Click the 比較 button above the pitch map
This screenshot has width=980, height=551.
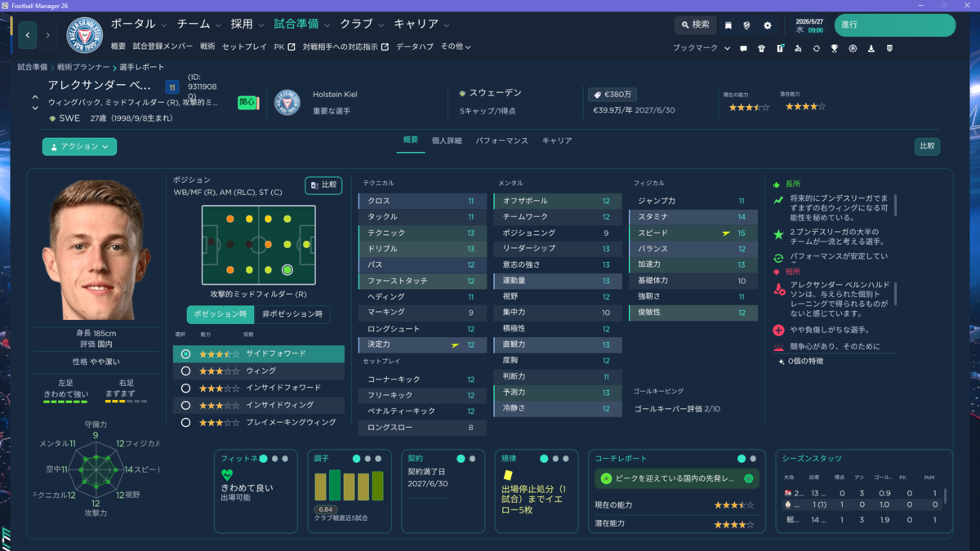click(323, 185)
